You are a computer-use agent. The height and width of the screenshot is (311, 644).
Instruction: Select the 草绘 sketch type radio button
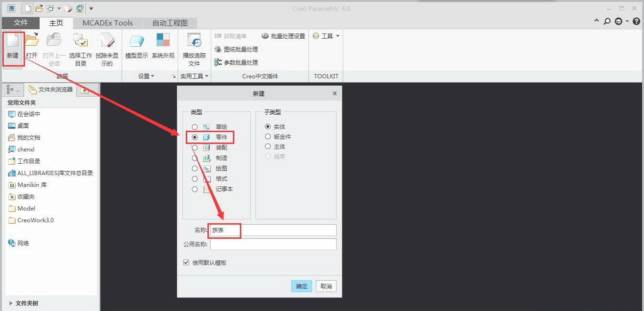click(x=195, y=127)
